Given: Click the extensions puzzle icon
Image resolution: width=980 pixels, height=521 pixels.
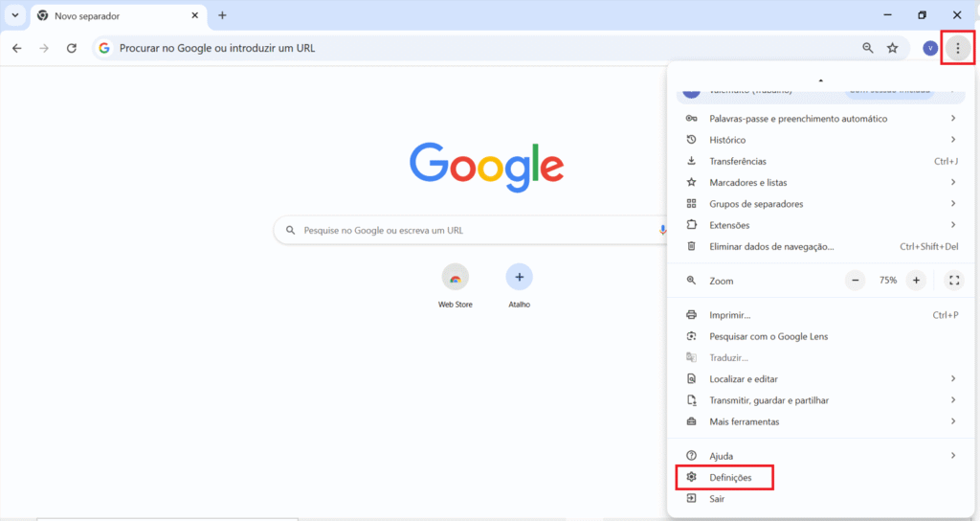Looking at the screenshot, I should click(x=691, y=224).
